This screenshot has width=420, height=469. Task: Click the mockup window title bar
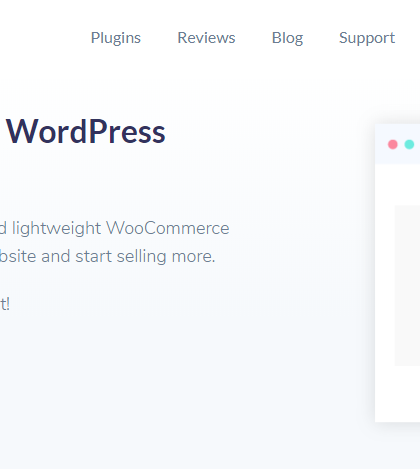click(397, 144)
